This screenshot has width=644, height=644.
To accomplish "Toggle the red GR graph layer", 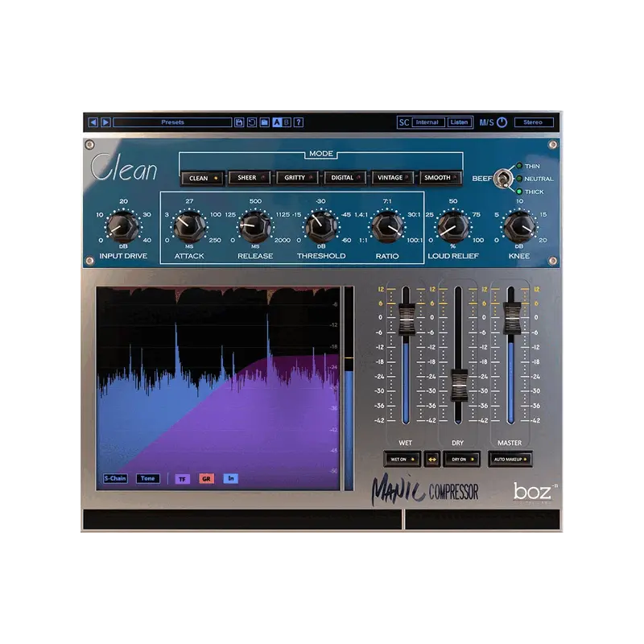I will coord(207,479).
